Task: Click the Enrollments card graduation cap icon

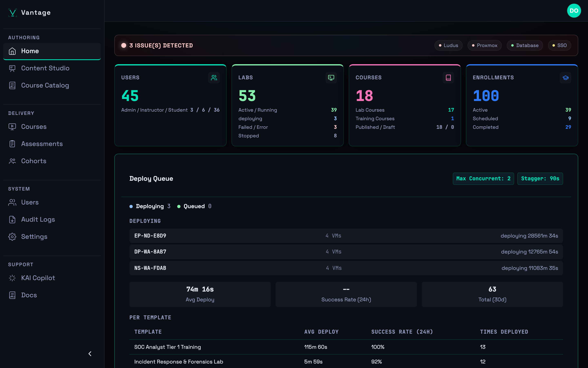Action: (x=565, y=78)
